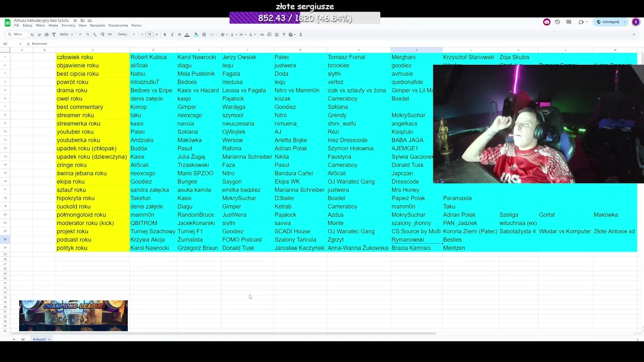The image size is (644, 362).
Task: Check cloud save status icon
Action: click(89, 21)
